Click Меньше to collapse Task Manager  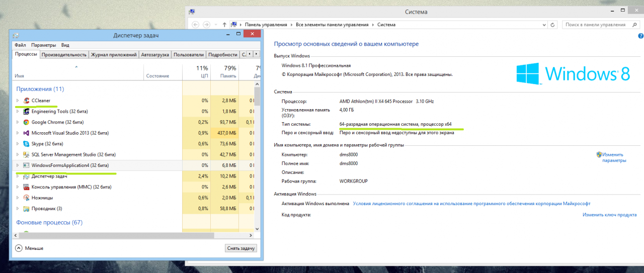29,248
